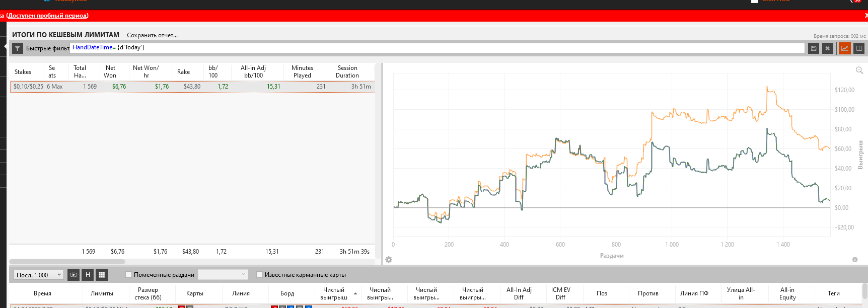Sort hands by Теги column
This screenshot has width=868, height=308.
[834, 293]
